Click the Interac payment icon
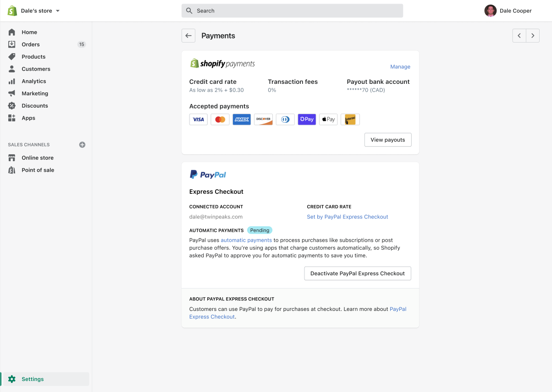The image size is (552, 392). point(350,120)
